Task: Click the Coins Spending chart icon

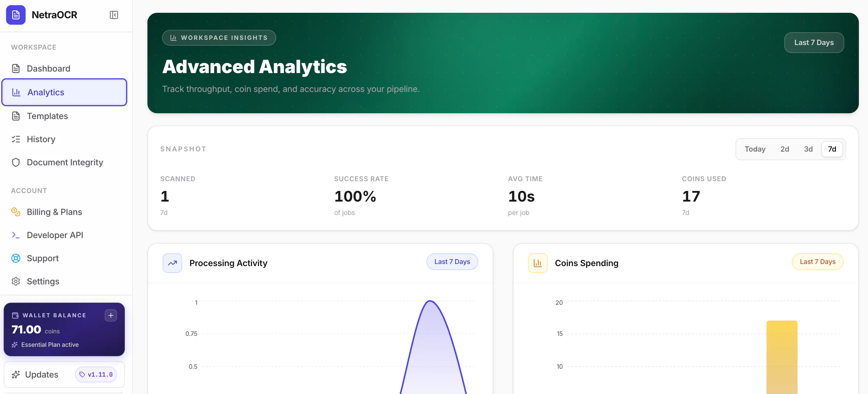Action: pyautogui.click(x=538, y=263)
